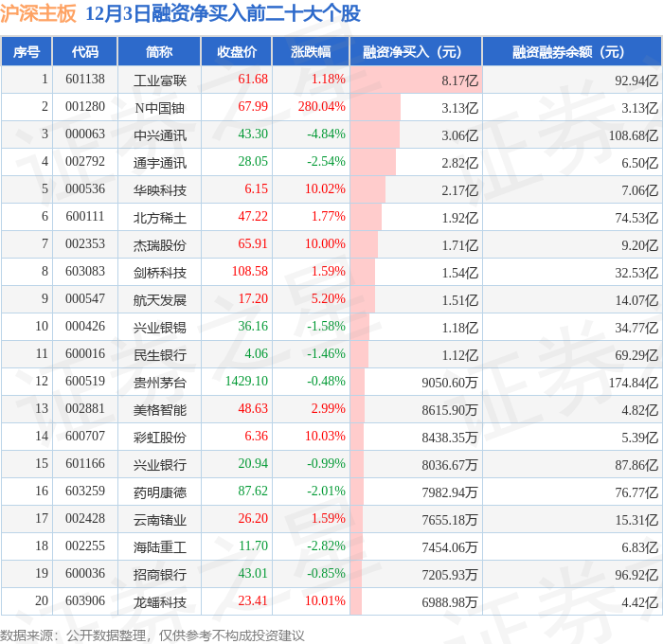Click net buy value 8615.90万
663x644 pixels.
(450, 410)
